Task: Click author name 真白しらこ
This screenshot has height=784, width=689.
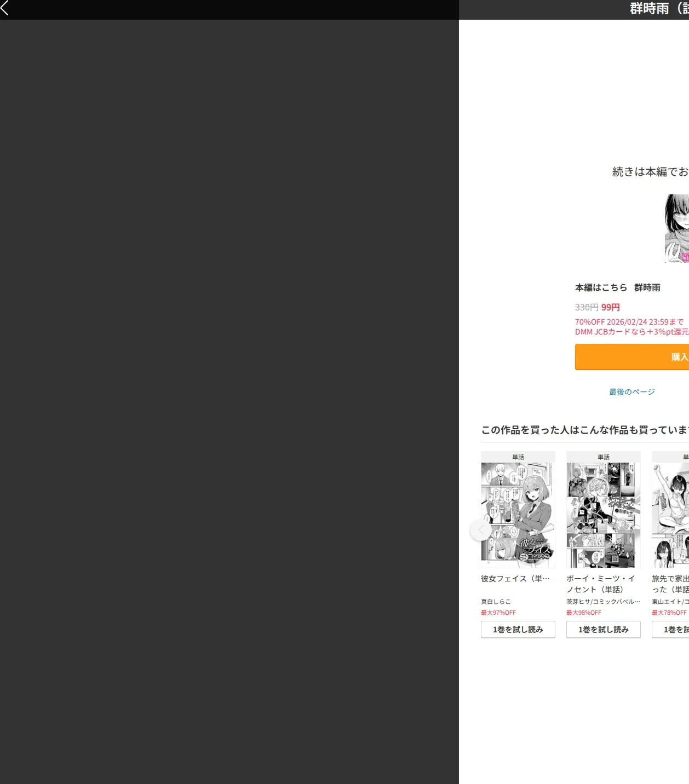Action: click(496, 601)
